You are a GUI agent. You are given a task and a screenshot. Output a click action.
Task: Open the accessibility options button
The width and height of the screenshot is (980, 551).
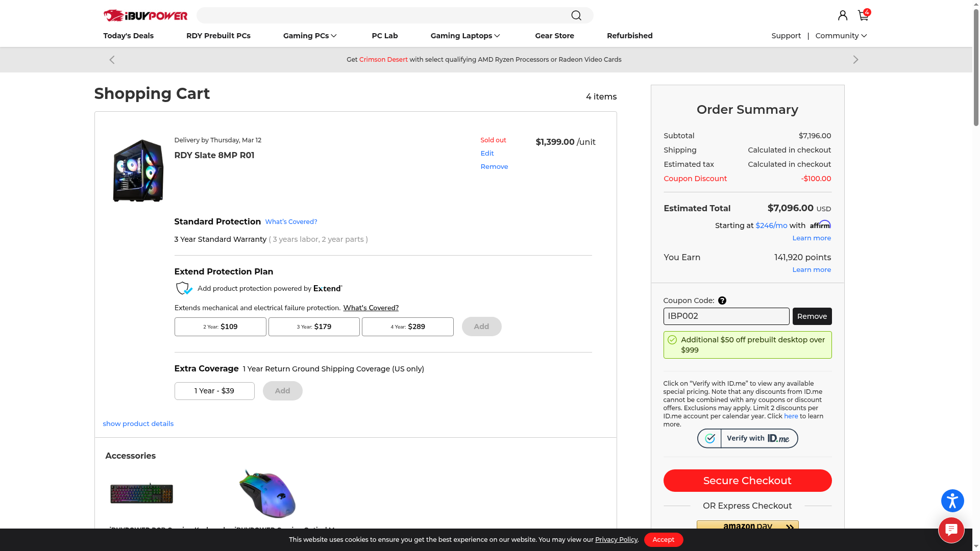952,500
